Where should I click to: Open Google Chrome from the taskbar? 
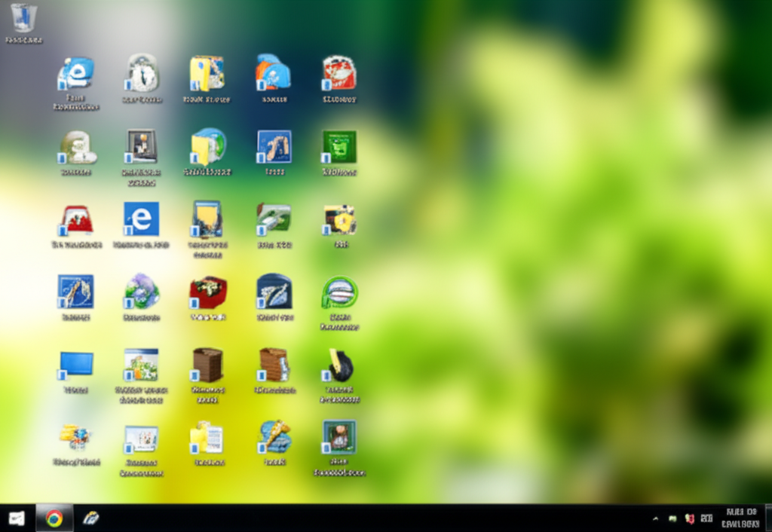coord(54,518)
